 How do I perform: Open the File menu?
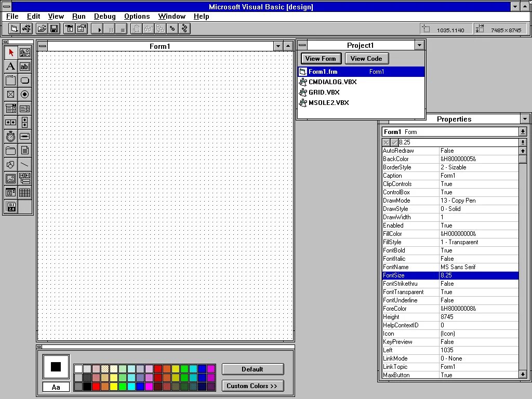[x=12, y=16]
